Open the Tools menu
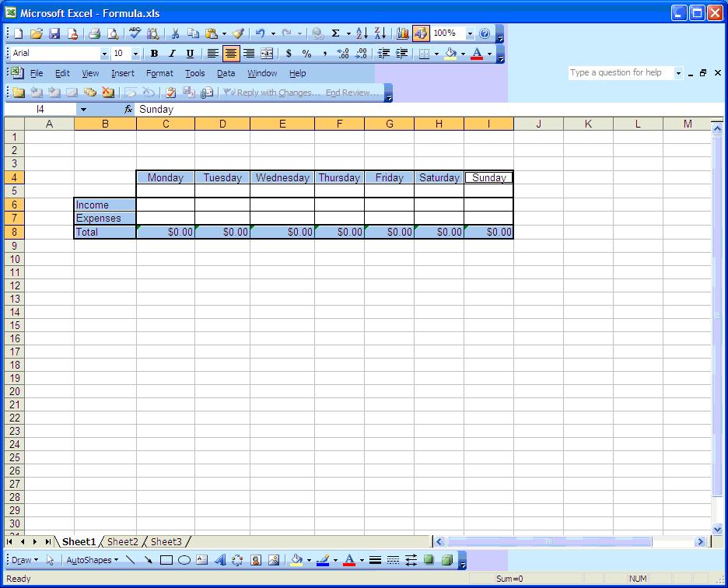This screenshot has height=588, width=728. point(194,73)
